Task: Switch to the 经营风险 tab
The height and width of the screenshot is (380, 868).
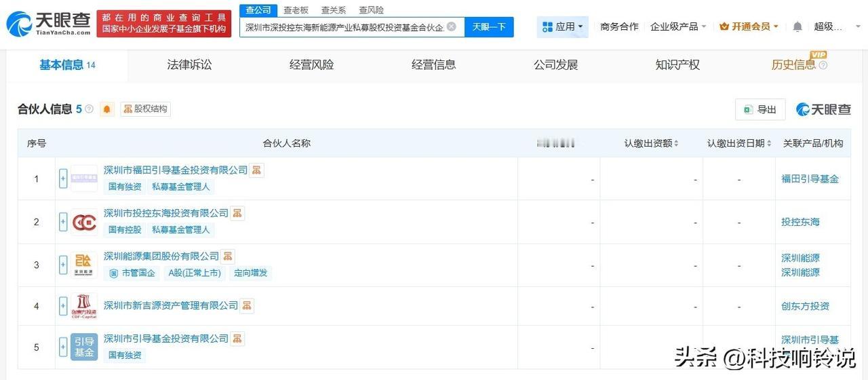Action: coord(311,65)
